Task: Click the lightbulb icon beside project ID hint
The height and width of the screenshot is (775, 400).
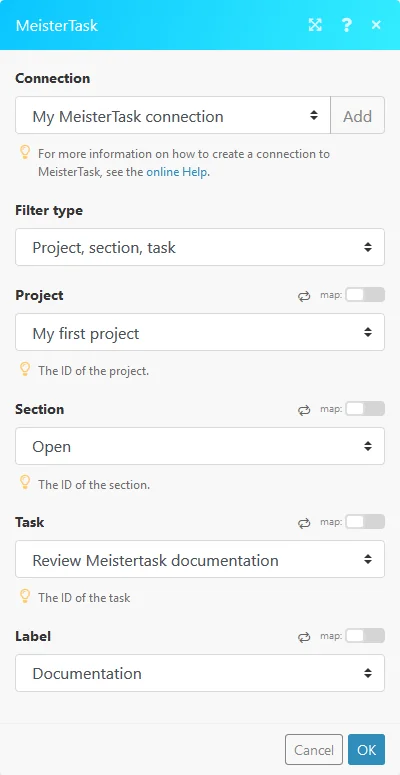Action: coord(25,370)
